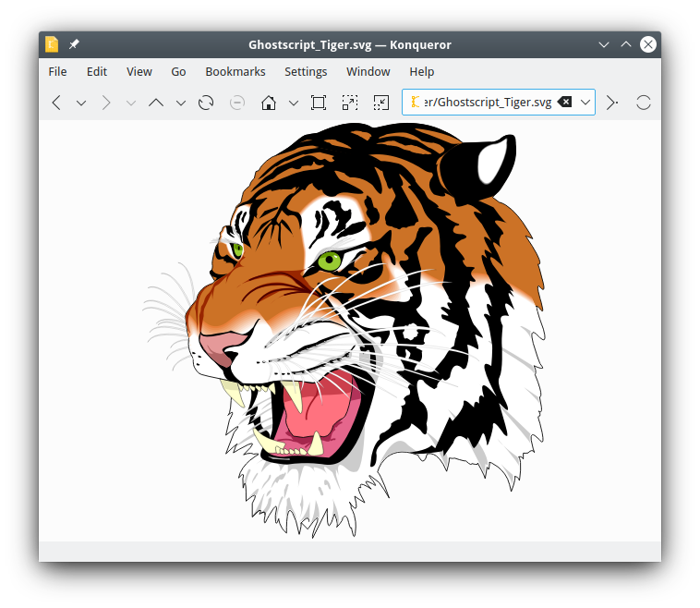Open the Home button dropdown arrow
Viewport: 700px width, 608px height.
coord(294,103)
